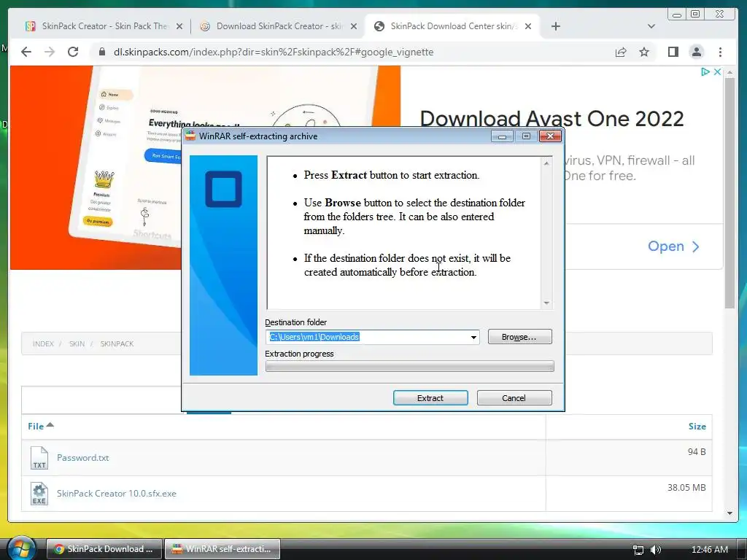Image resolution: width=747 pixels, height=560 pixels.
Task: Click the web page vertical scrollbar thumb
Action: (729, 192)
